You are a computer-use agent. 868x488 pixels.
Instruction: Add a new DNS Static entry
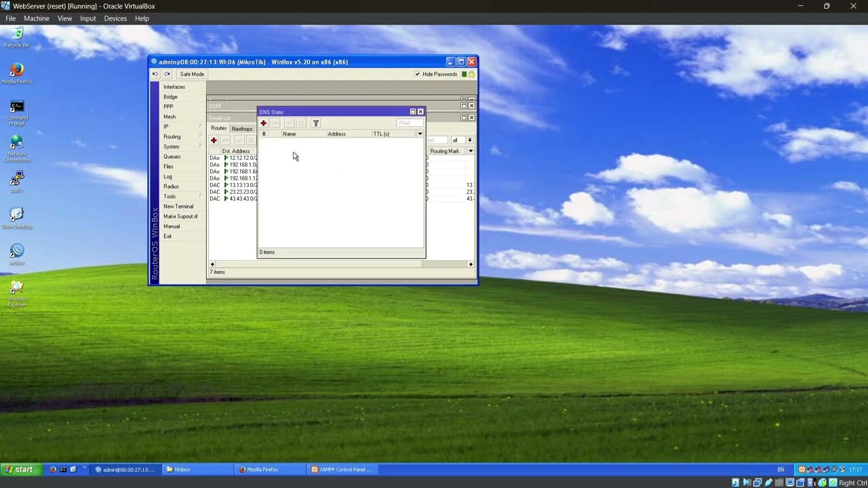[x=263, y=123]
